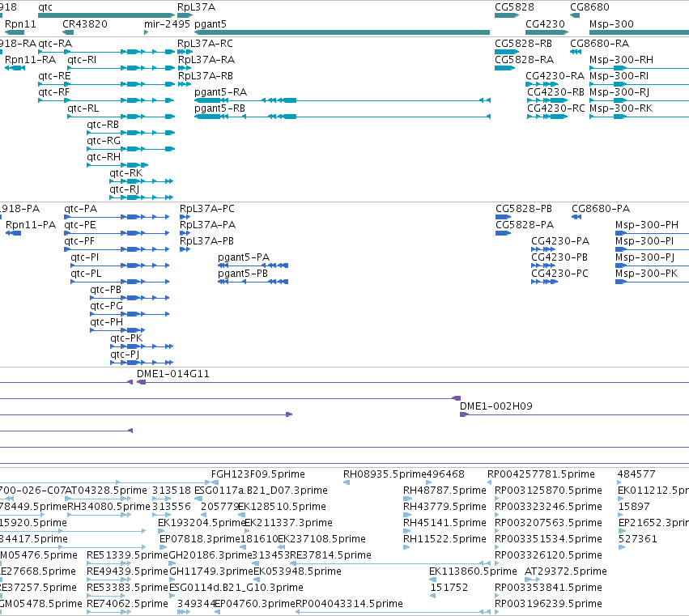This screenshot has width=689, height=616.
Task: Click protein feature CG4230-PA
Action: (x=543, y=249)
